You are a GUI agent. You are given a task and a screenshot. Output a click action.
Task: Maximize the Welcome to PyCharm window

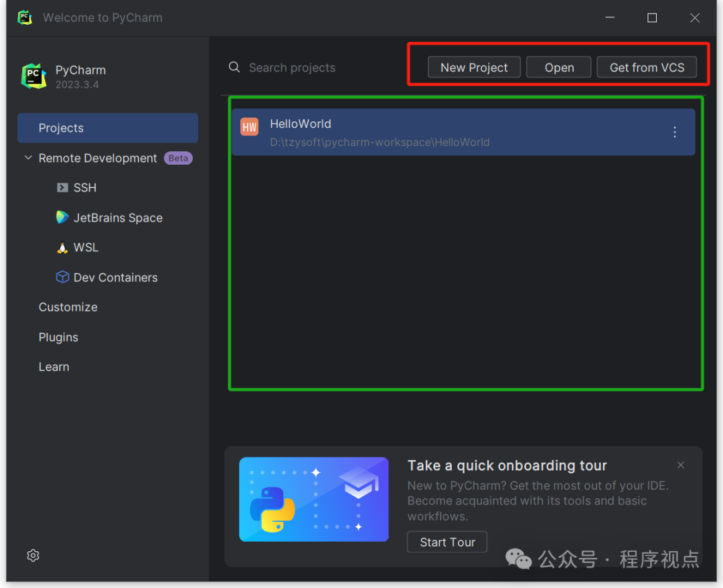[652, 17]
